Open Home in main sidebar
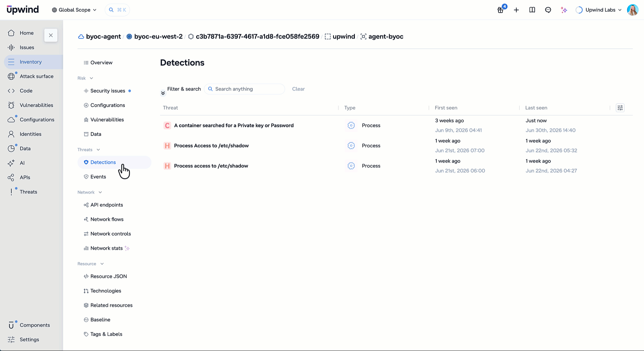This screenshot has height=351, width=644. click(27, 33)
